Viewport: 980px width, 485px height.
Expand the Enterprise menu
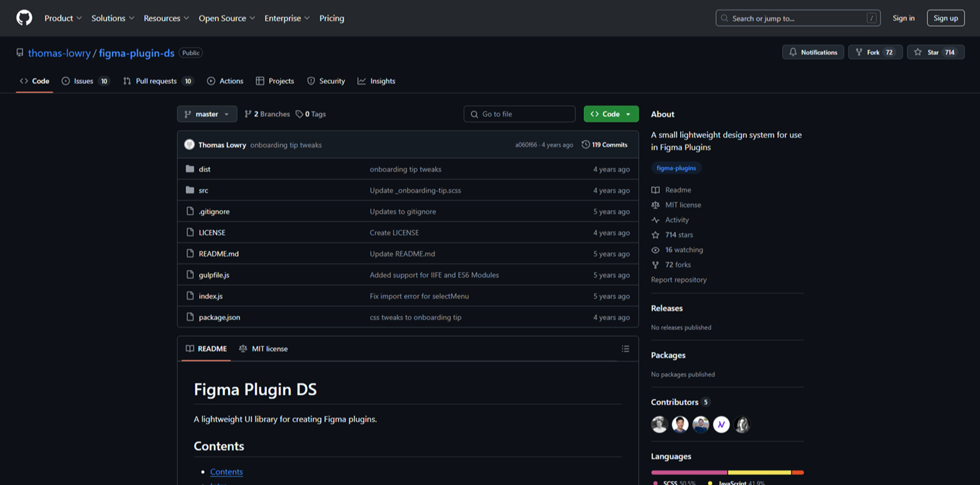287,18
